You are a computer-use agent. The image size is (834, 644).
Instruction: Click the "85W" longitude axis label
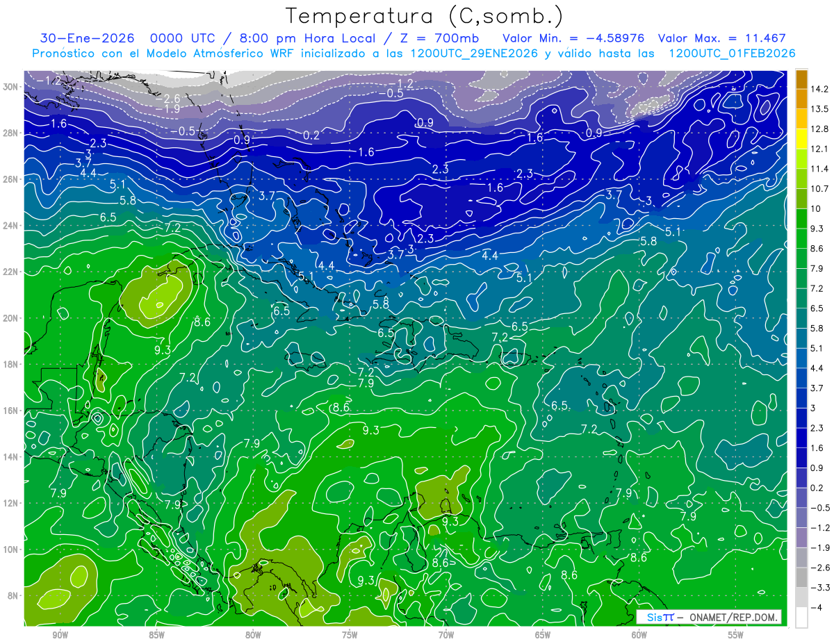coord(156,635)
